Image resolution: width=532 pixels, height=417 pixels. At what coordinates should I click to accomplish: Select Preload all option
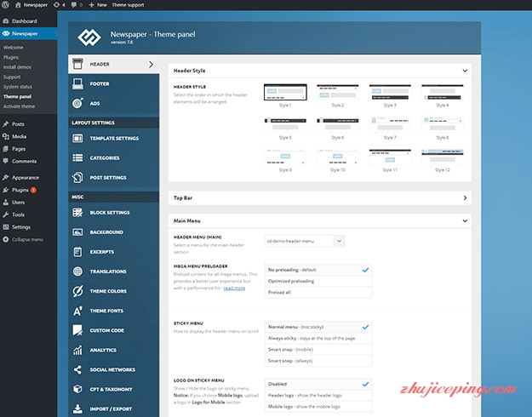(x=317, y=293)
